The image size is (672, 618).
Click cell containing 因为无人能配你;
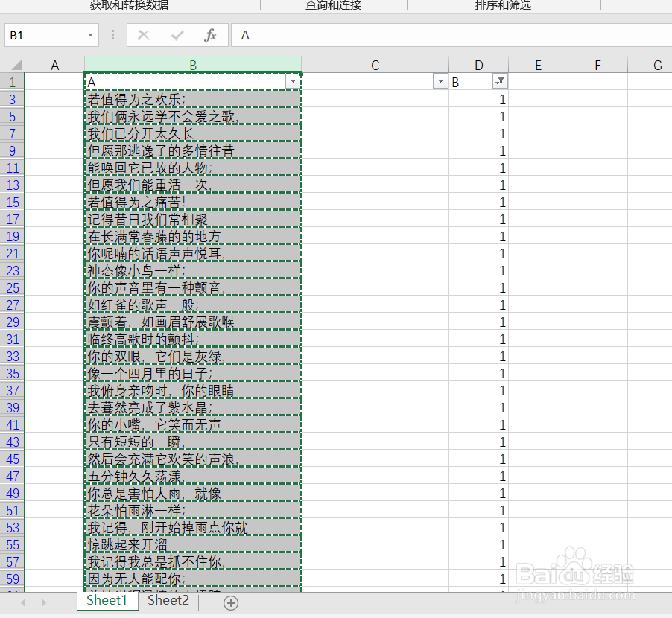coord(193,579)
